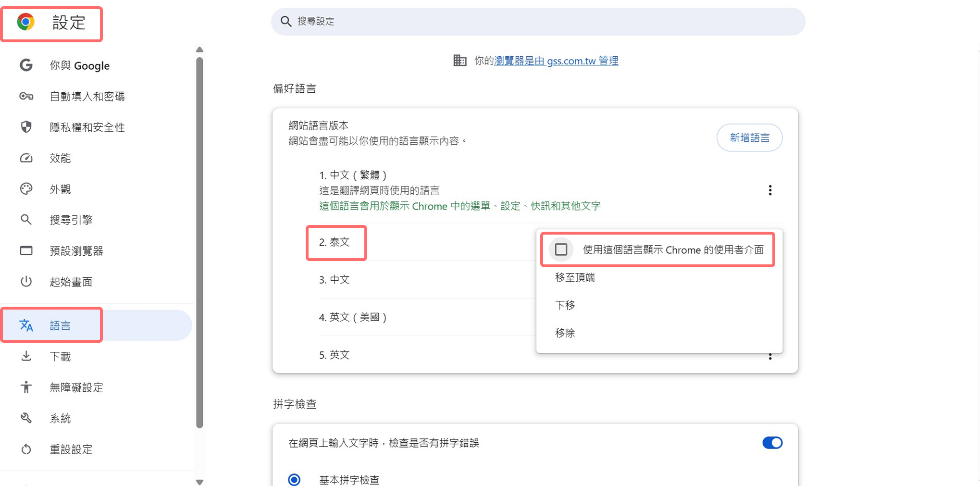Open the 你與 Google settings section

pyautogui.click(x=26, y=65)
